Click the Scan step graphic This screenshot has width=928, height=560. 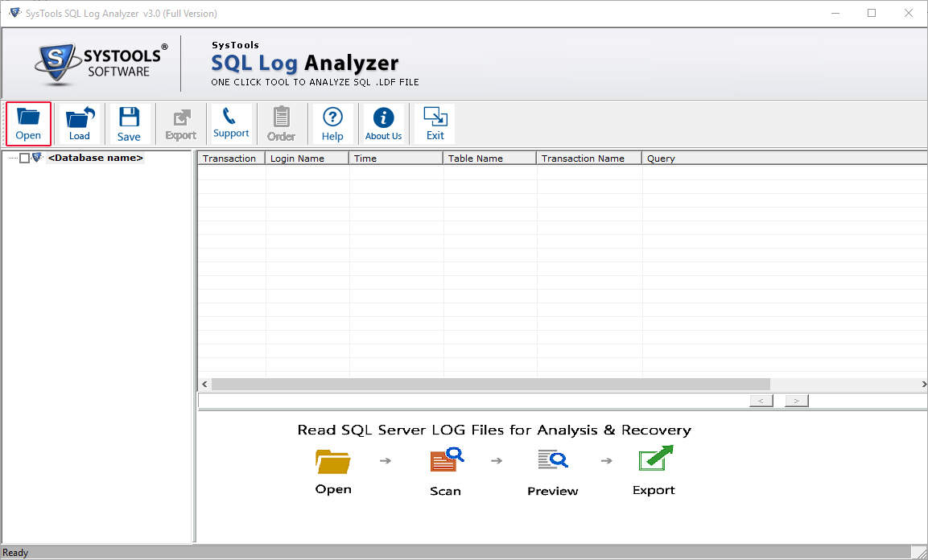pyautogui.click(x=446, y=460)
